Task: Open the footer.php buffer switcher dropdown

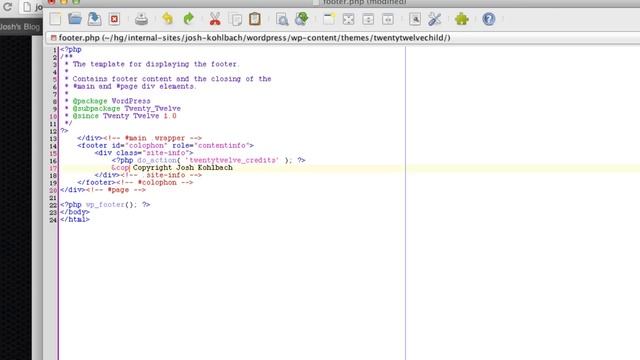Action: click(342, 38)
